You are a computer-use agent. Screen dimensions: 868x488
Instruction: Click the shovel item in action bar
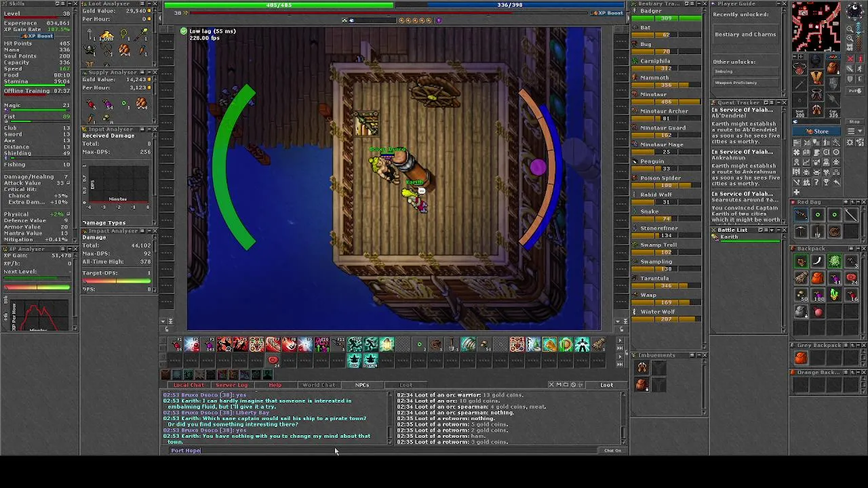[x=452, y=344]
